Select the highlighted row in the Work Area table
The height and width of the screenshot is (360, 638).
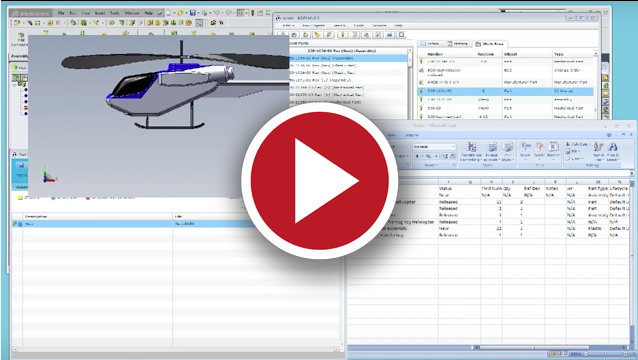506,91
